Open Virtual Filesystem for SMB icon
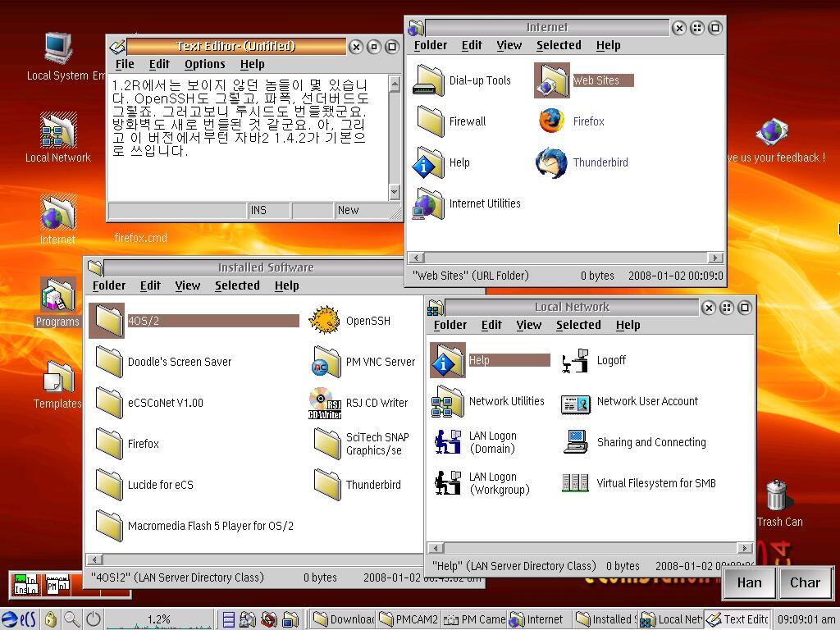 point(576,483)
